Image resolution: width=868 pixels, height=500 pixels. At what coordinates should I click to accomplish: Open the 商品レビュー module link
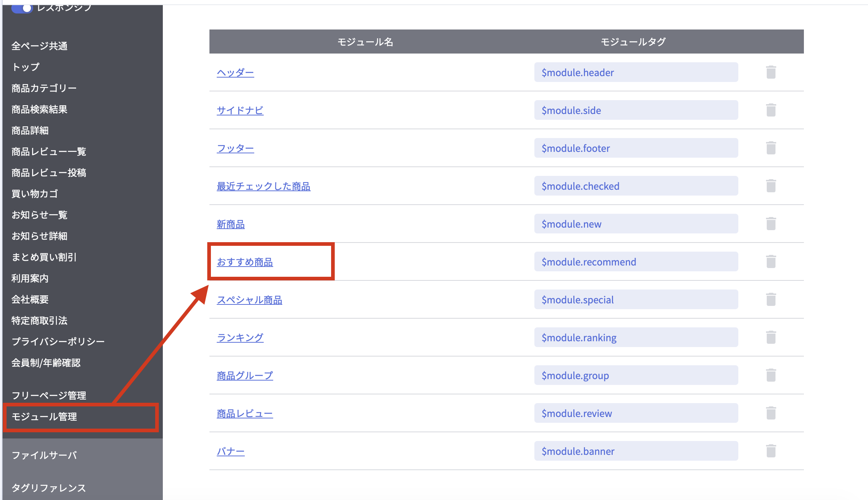(245, 413)
